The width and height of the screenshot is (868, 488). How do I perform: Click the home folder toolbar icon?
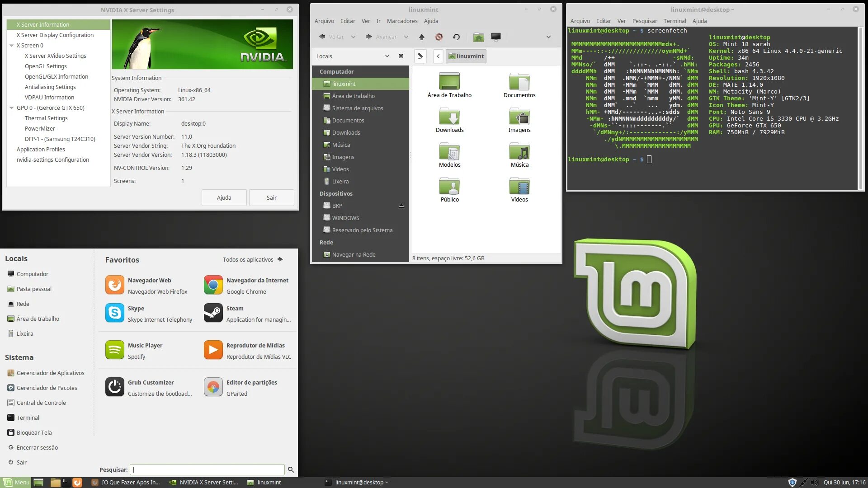tap(478, 37)
